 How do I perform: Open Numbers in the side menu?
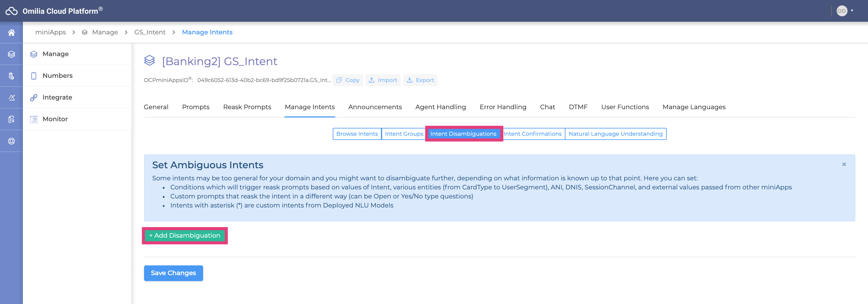pos(77,75)
